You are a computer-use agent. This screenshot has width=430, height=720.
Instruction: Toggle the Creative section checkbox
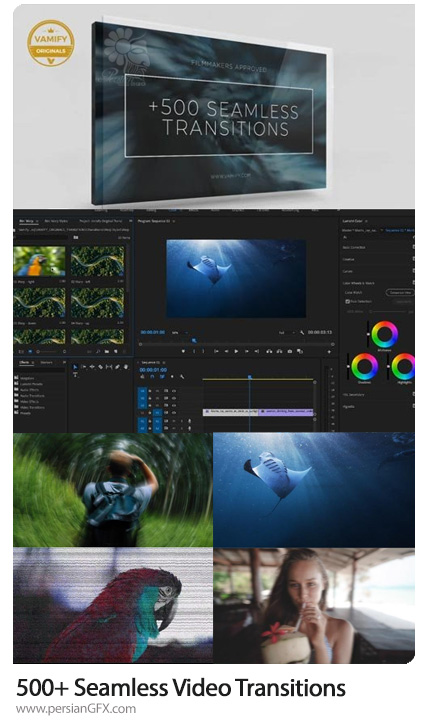click(414, 259)
